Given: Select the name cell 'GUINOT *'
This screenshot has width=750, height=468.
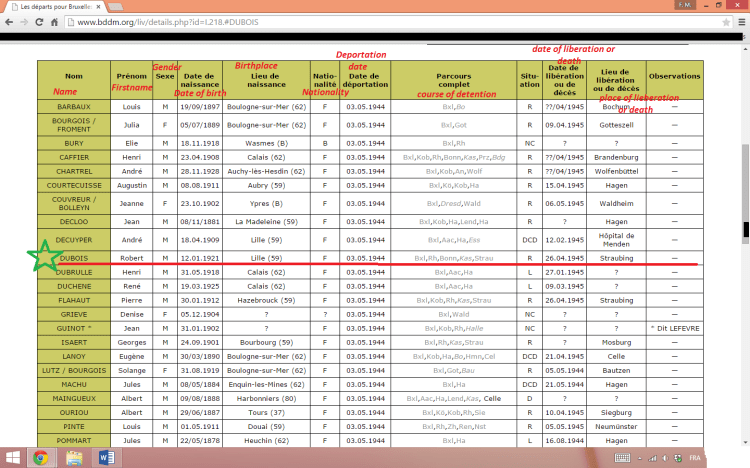Looking at the screenshot, I should (74, 328).
